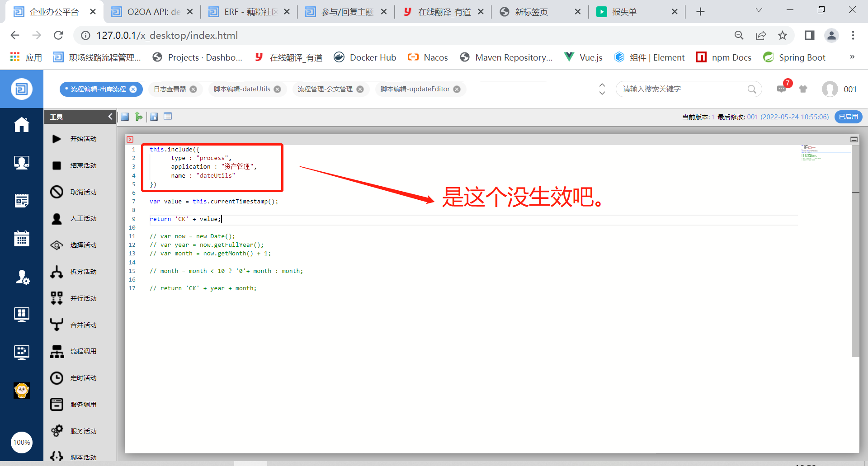Viewport: 868px width, 466px height.
Task: Click the code line "return 'CK' + value;"
Action: (185, 219)
